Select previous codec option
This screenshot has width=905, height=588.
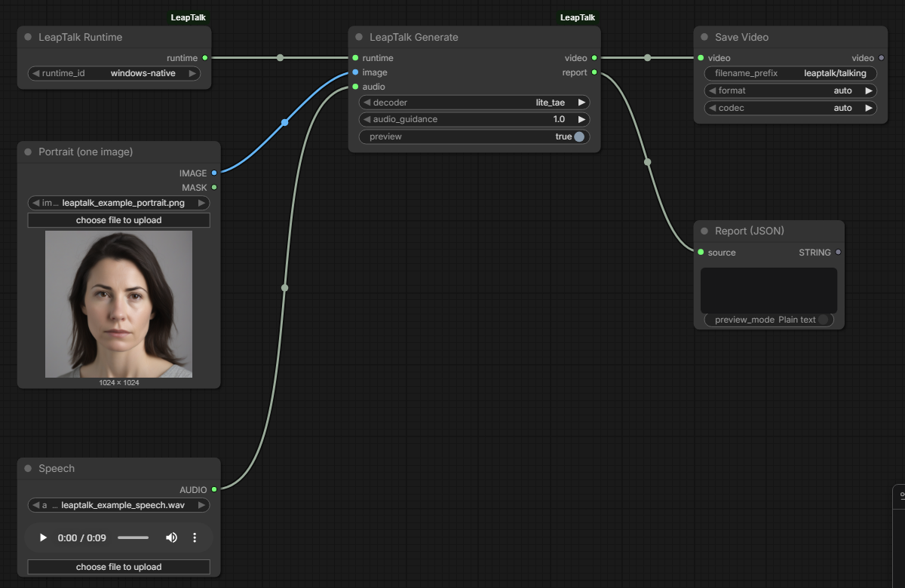[712, 108]
